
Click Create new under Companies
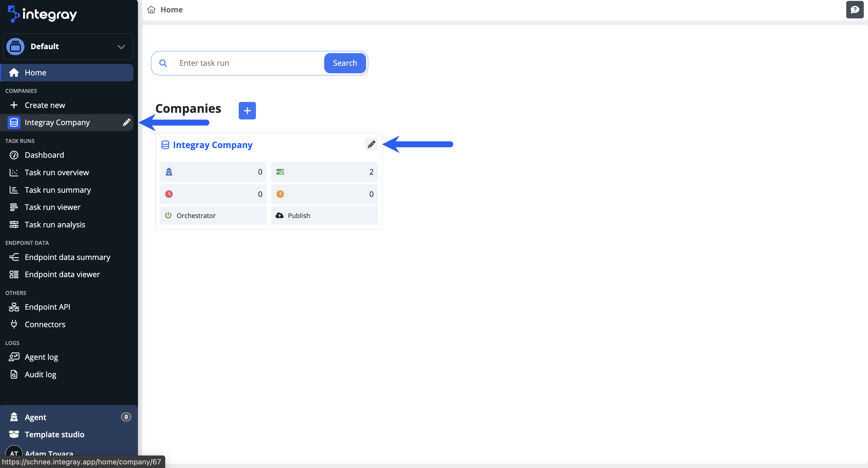pos(44,105)
